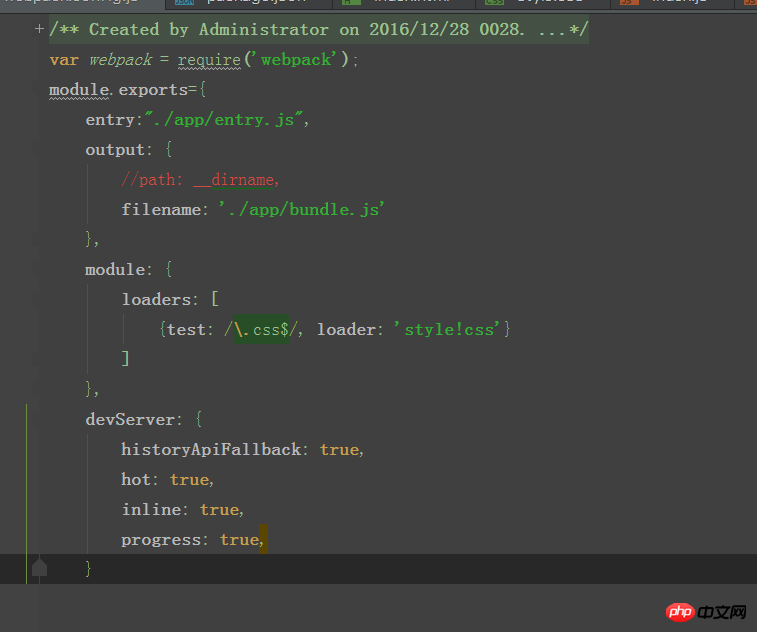Image resolution: width=757 pixels, height=632 pixels.
Task: Click the 'loaders' key
Action: [x=156, y=299]
